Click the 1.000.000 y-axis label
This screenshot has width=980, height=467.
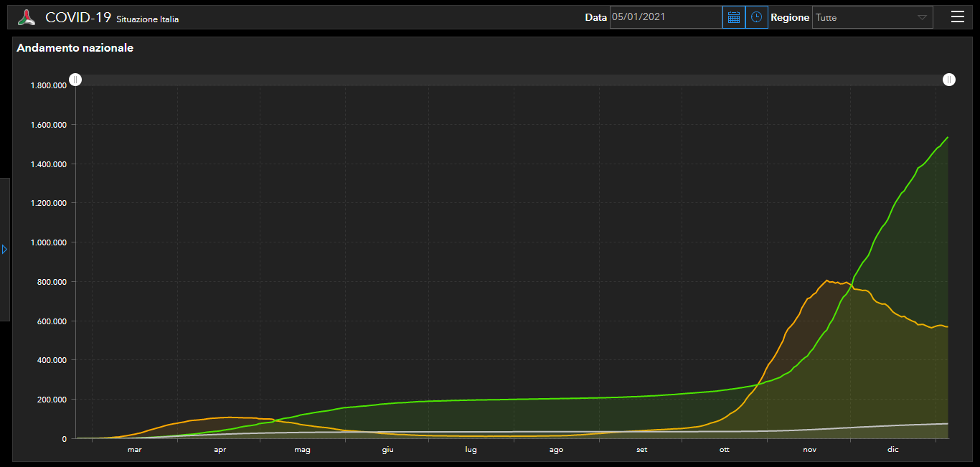pos(48,242)
